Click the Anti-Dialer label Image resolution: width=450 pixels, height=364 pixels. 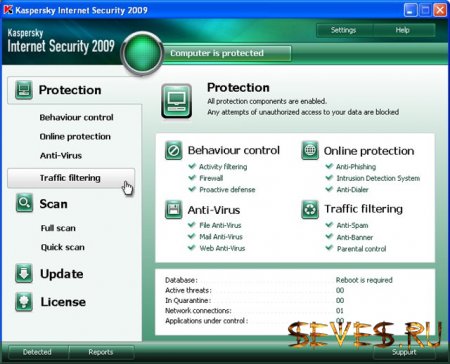pos(353,190)
